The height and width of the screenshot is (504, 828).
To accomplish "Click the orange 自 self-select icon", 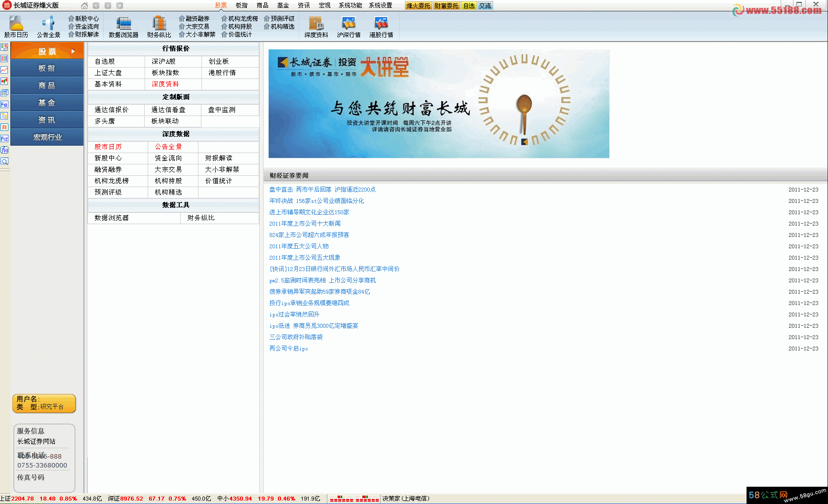I will pyautogui.click(x=4, y=127).
